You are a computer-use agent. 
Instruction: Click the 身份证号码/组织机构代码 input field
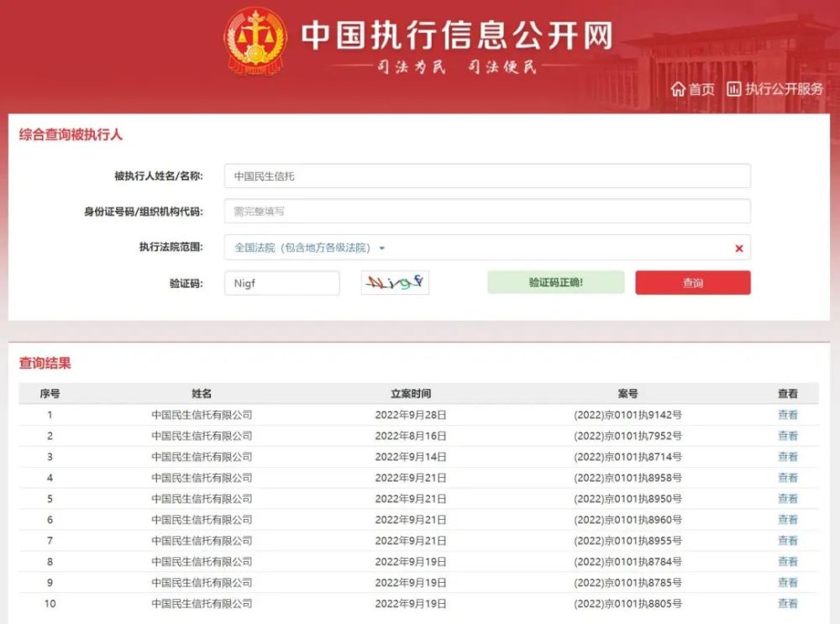point(487,211)
